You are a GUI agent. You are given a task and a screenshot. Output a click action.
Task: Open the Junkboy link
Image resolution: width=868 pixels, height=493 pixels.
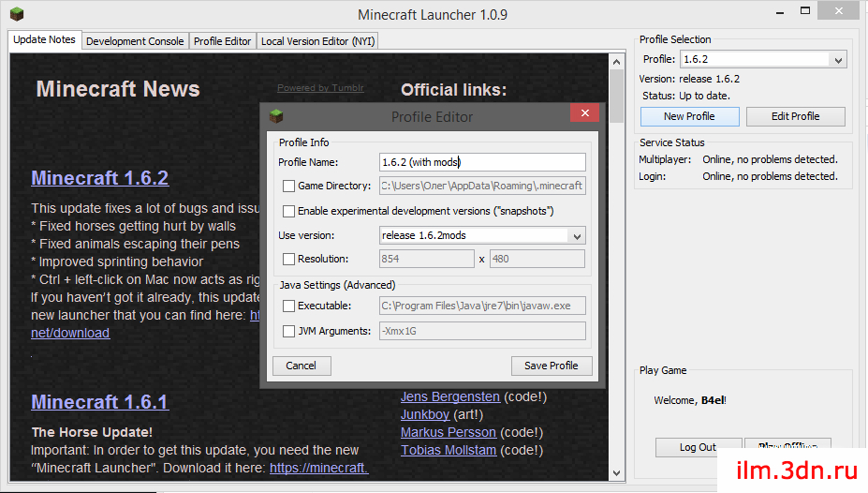click(424, 414)
